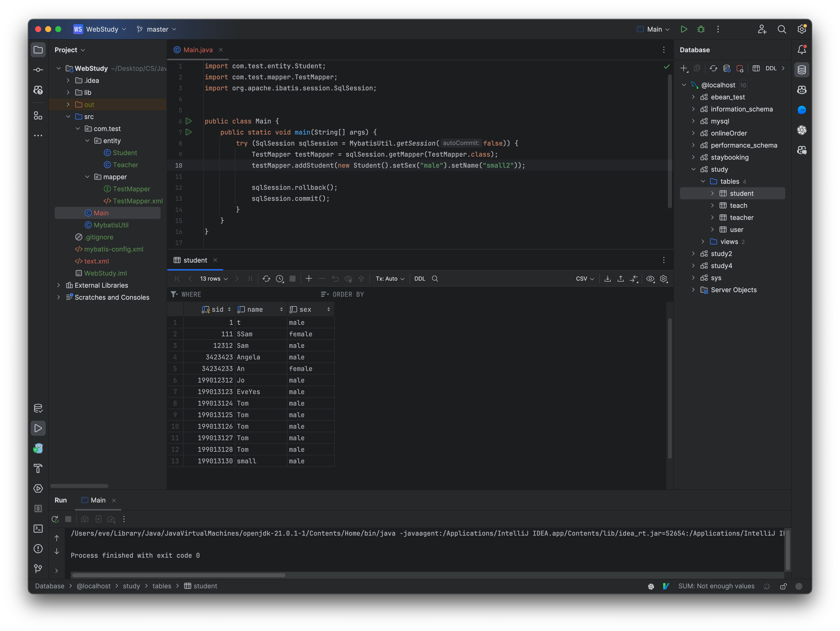
Task: Collapse the study schema node
Action: [x=694, y=169]
